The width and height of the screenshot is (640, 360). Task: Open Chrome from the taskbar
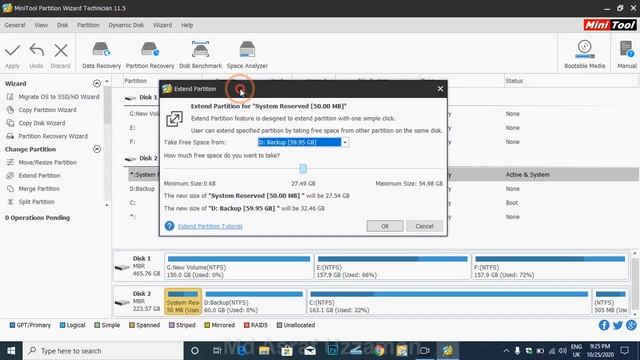click(379, 351)
